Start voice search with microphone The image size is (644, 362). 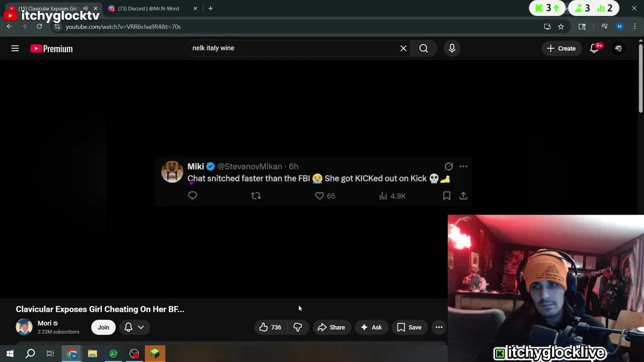tap(452, 48)
